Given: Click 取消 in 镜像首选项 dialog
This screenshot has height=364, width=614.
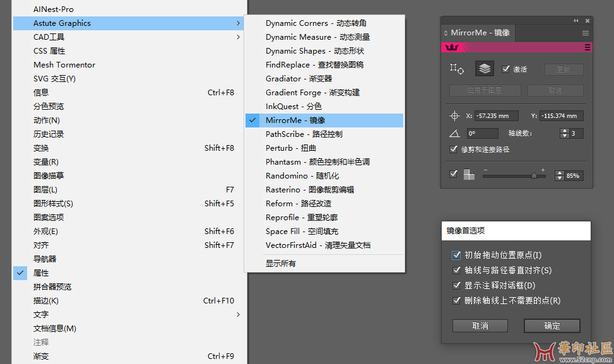Looking at the screenshot, I should 480,326.
